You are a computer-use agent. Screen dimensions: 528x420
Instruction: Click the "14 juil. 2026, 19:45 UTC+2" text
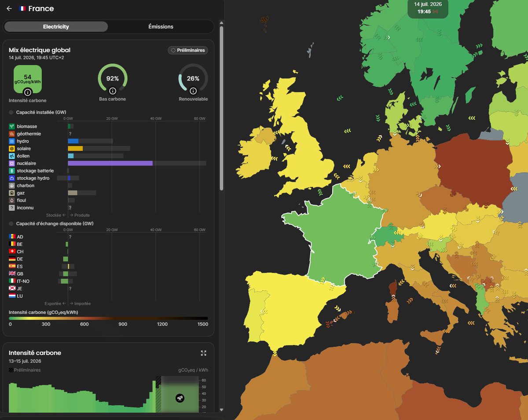37,58
